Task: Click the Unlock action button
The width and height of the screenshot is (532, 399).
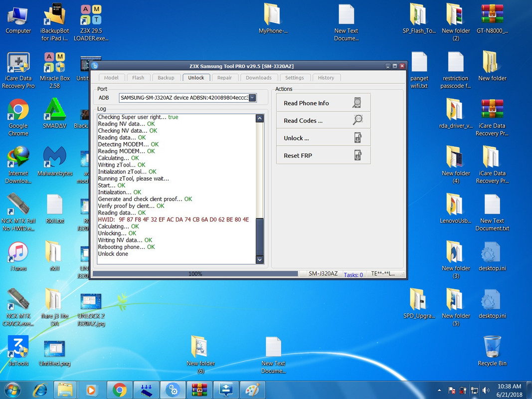Action: click(x=324, y=138)
